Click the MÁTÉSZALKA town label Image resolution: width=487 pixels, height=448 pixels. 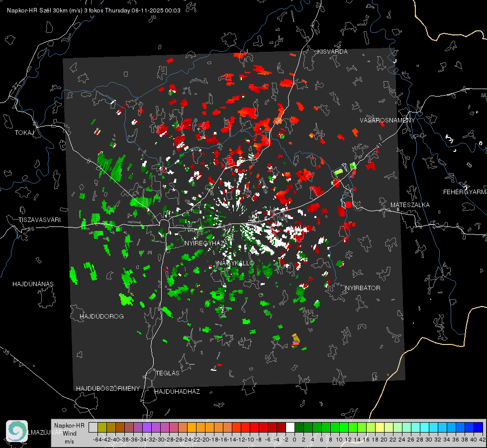[410, 205]
